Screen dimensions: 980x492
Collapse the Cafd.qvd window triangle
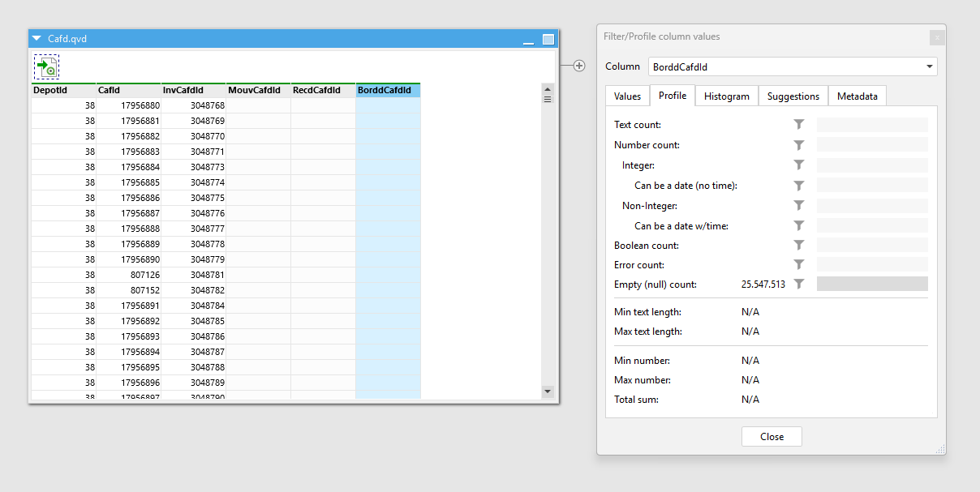pyautogui.click(x=37, y=38)
